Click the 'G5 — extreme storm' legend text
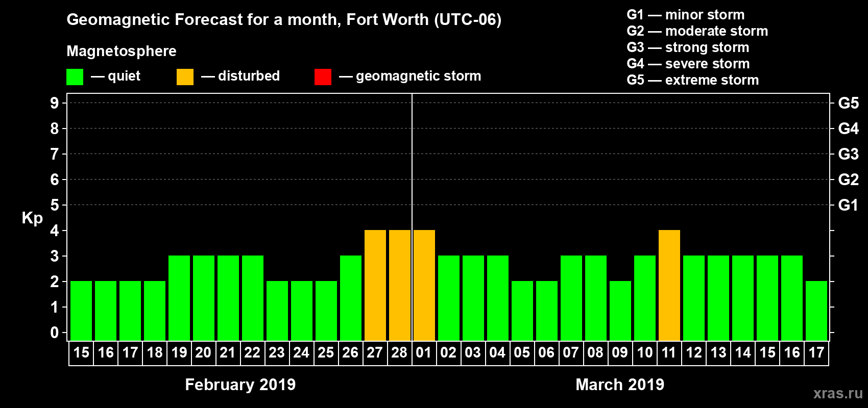This screenshot has height=408, width=868. (x=693, y=80)
